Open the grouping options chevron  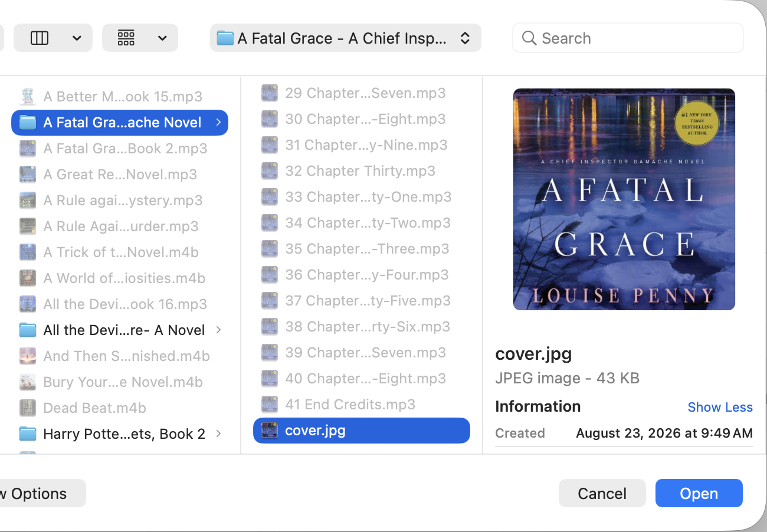(162, 38)
